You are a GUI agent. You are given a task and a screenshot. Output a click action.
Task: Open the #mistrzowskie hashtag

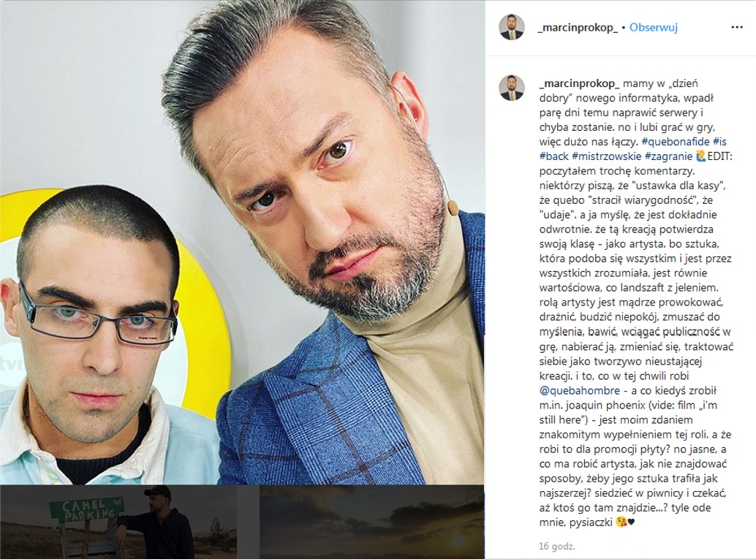pyautogui.click(x=607, y=156)
